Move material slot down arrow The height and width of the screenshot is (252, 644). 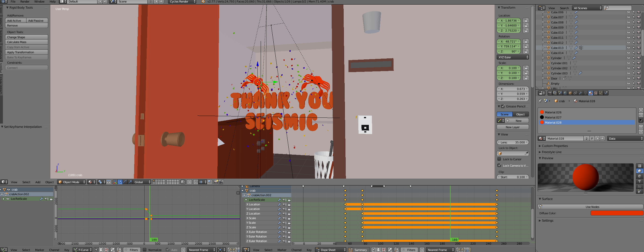point(641,132)
